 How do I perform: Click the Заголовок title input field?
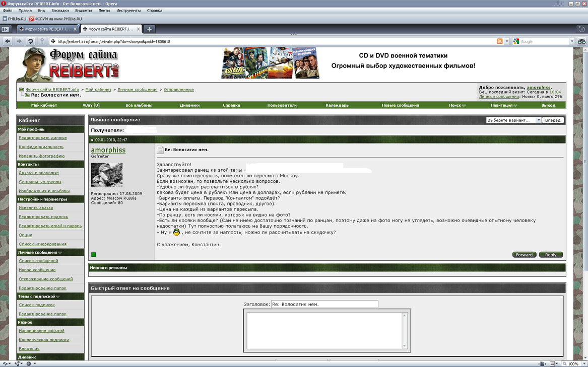[x=324, y=304]
